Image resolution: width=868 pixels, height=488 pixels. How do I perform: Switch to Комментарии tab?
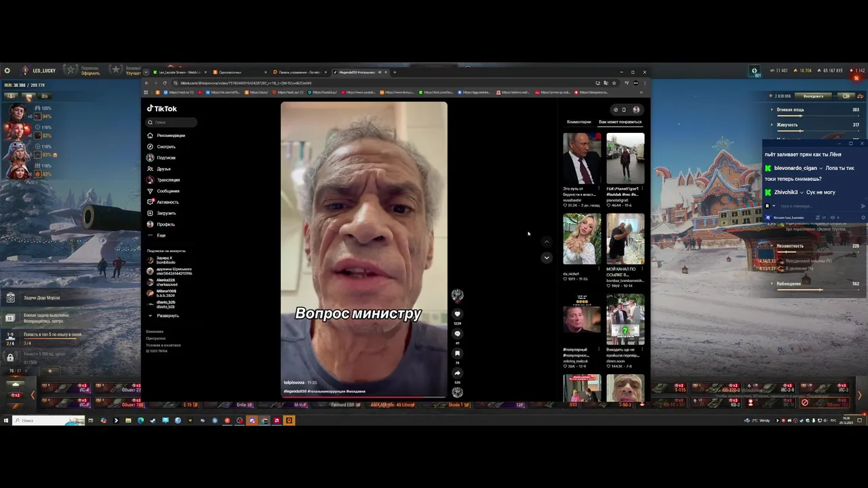point(579,122)
